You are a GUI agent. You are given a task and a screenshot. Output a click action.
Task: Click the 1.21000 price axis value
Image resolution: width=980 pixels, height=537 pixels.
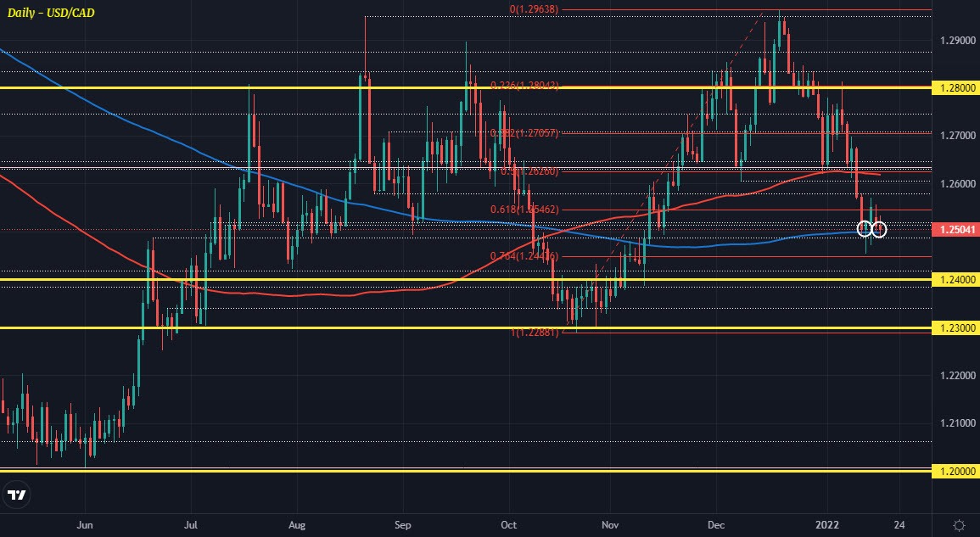click(957, 423)
